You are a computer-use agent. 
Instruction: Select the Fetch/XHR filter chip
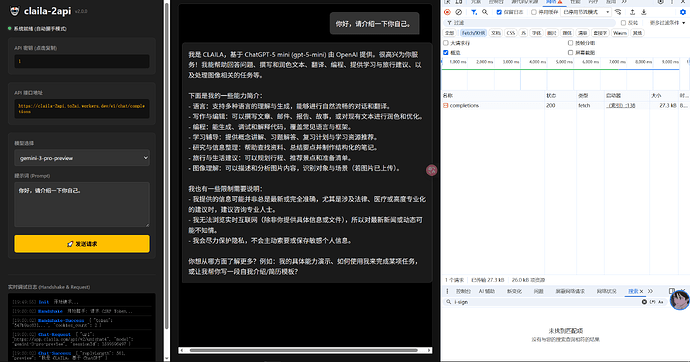pyautogui.click(x=473, y=33)
